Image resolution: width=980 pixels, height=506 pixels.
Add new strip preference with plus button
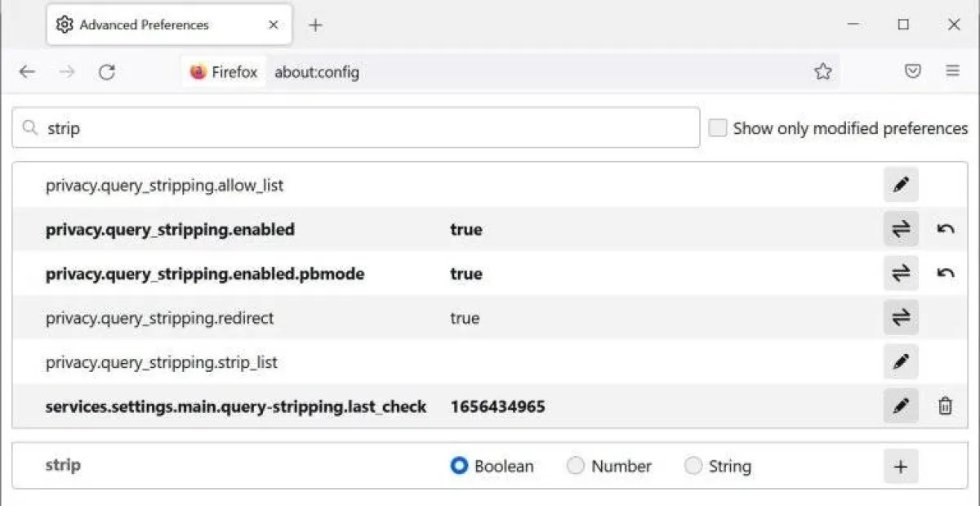pos(901,467)
